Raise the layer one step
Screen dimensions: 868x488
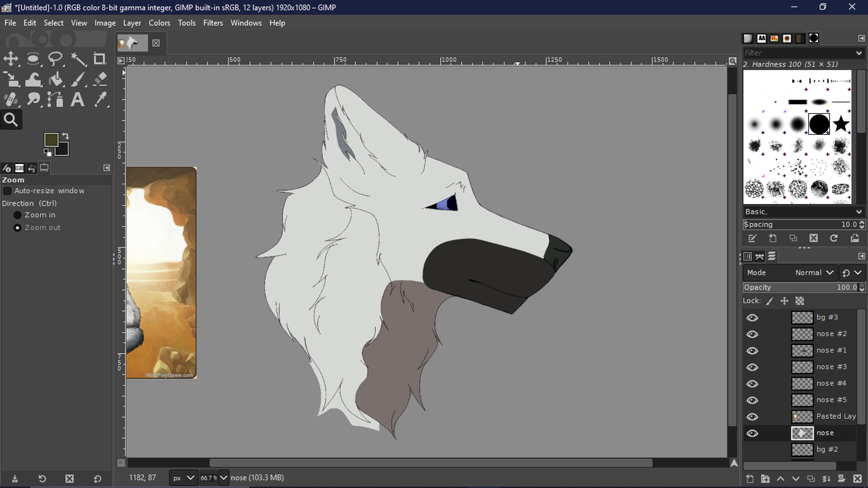click(781, 479)
